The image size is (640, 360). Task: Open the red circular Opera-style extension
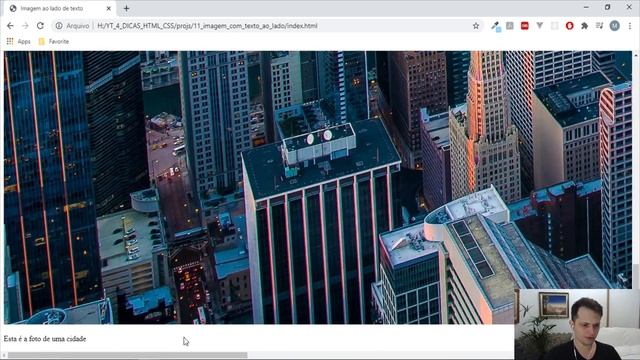pyautogui.click(x=569, y=26)
